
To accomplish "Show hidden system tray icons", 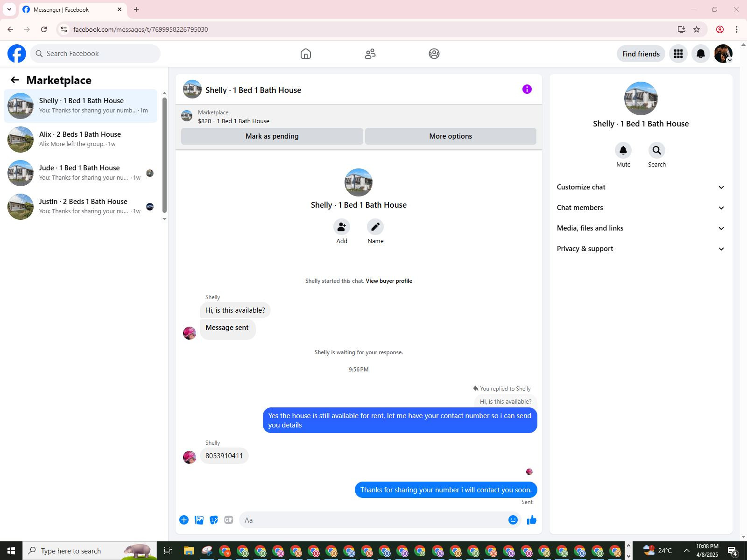I will 686,551.
